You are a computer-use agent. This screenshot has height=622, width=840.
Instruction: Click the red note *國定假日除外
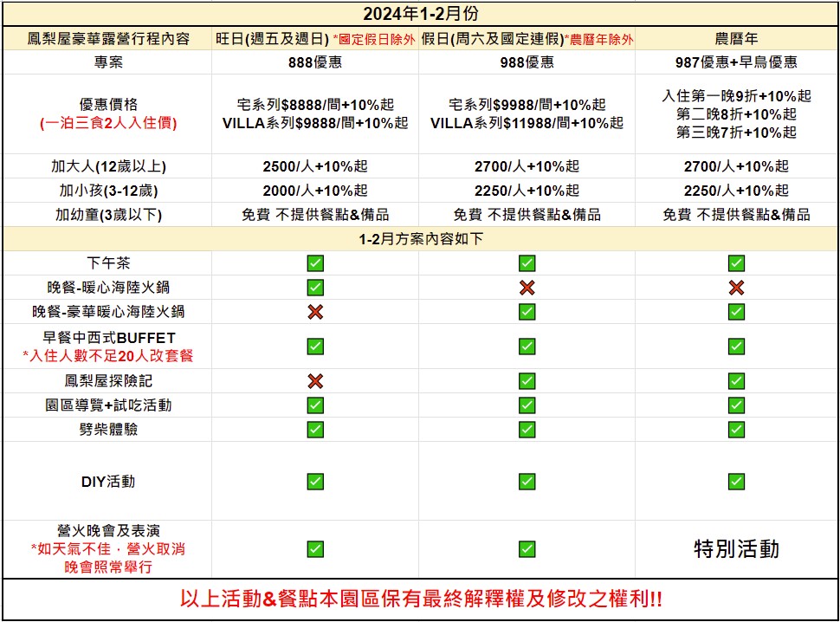coord(374,39)
